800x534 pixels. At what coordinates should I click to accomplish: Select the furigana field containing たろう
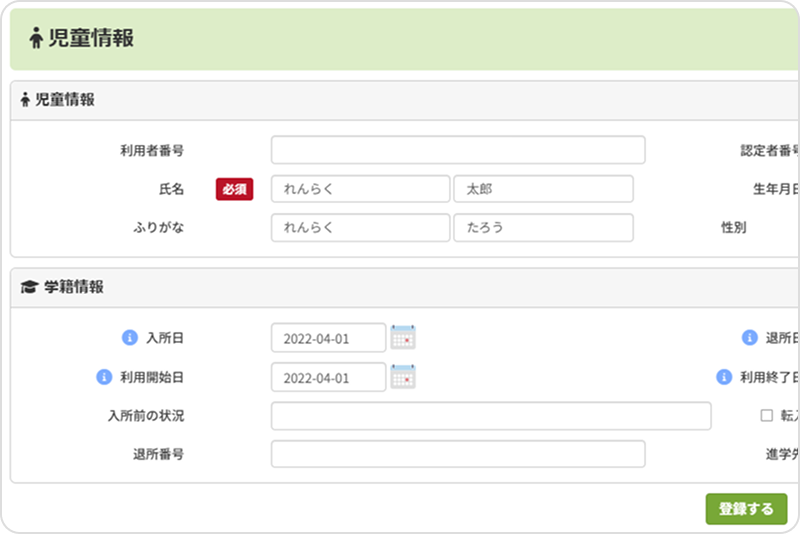543,227
